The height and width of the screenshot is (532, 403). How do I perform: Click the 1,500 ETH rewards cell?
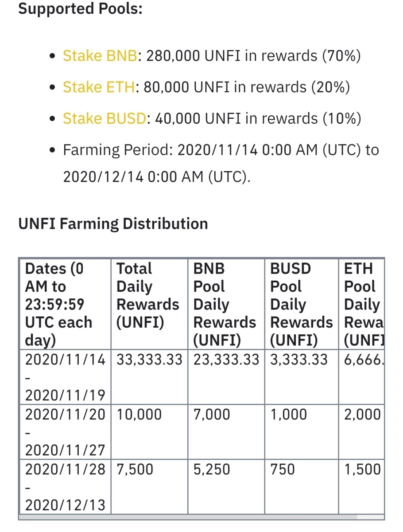[x=361, y=486]
